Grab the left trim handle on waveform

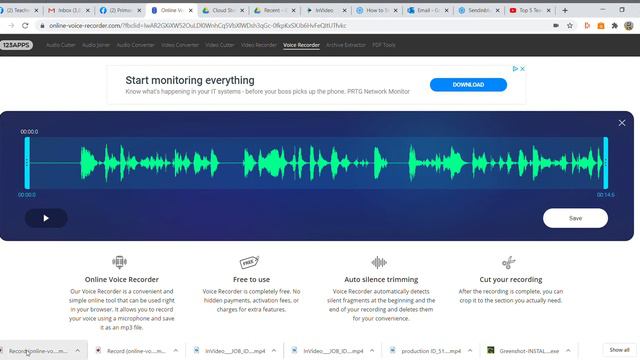(27, 163)
